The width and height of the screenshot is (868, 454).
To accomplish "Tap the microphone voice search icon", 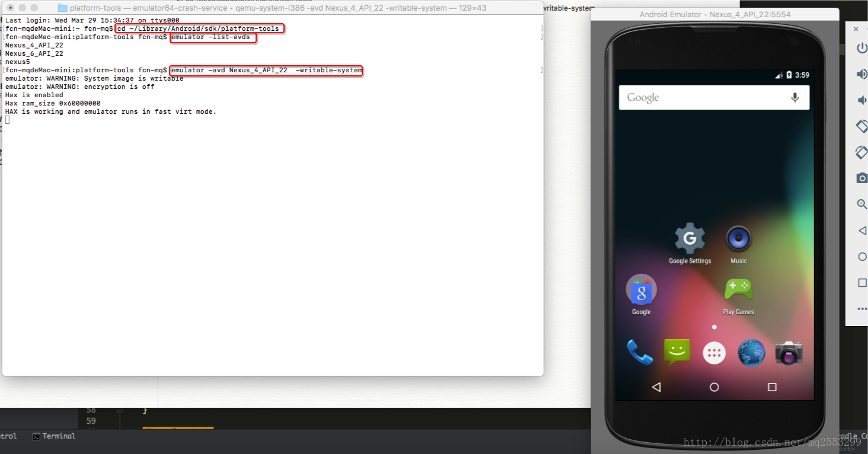I will pos(795,98).
